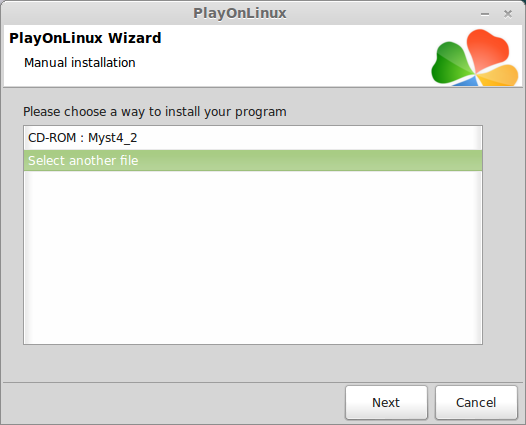Click the blue petal of the logo
The height and width of the screenshot is (425, 526).
466,81
